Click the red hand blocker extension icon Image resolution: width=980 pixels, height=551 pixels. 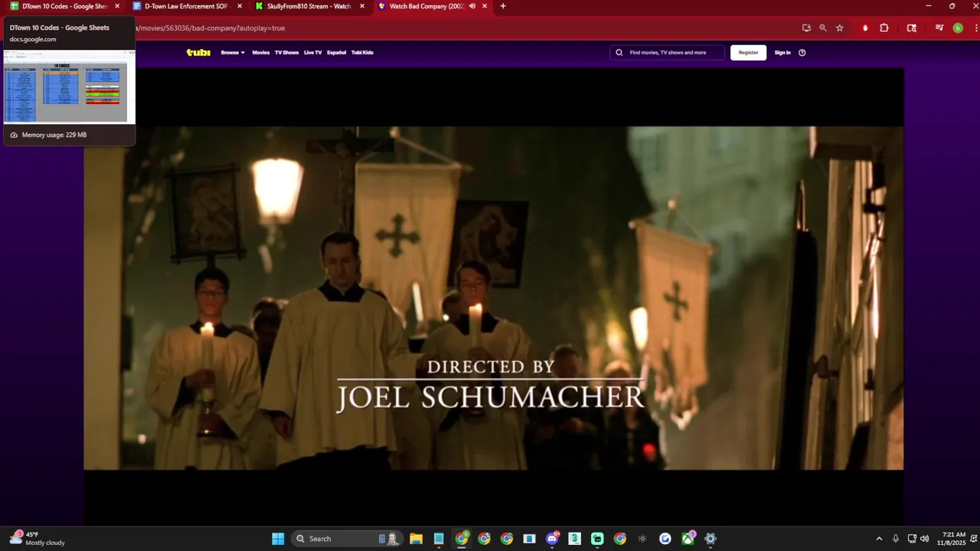[x=865, y=28]
